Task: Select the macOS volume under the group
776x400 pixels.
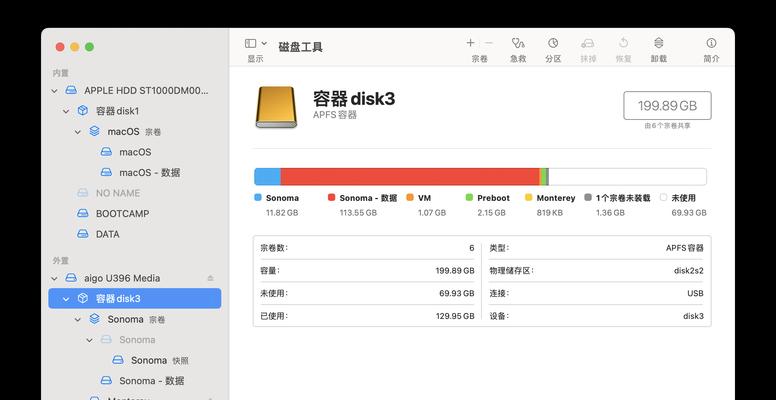Action: coord(135,152)
